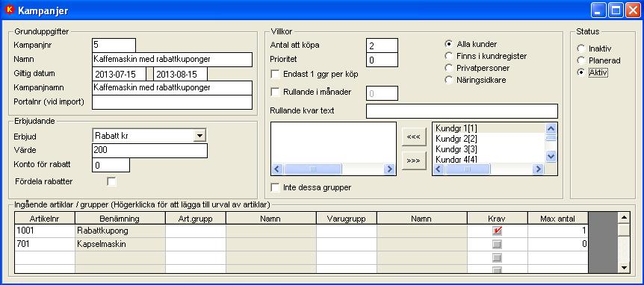
Task: Click the end date field 2013-08-15
Action: (180, 74)
